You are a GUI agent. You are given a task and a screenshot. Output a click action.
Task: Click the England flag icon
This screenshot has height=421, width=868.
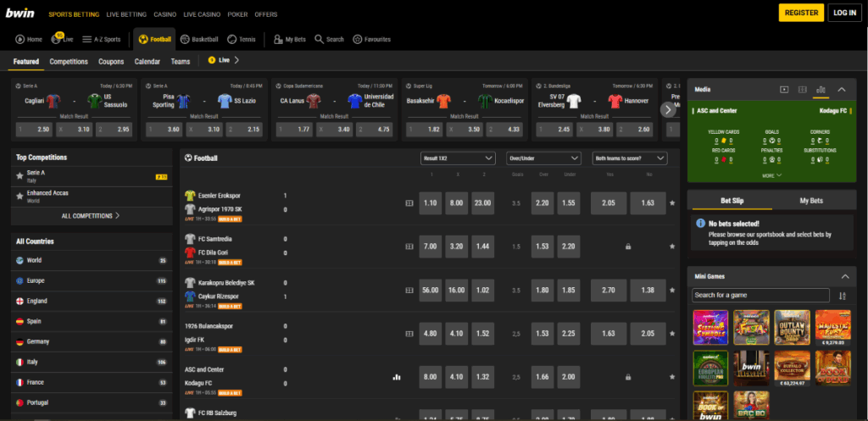click(x=19, y=301)
